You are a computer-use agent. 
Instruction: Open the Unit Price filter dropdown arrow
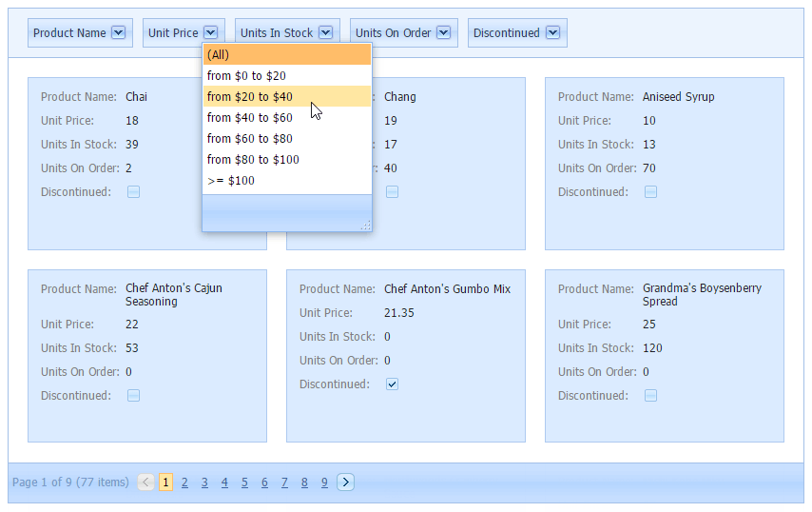pyautogui.click(x=210, y=32)
